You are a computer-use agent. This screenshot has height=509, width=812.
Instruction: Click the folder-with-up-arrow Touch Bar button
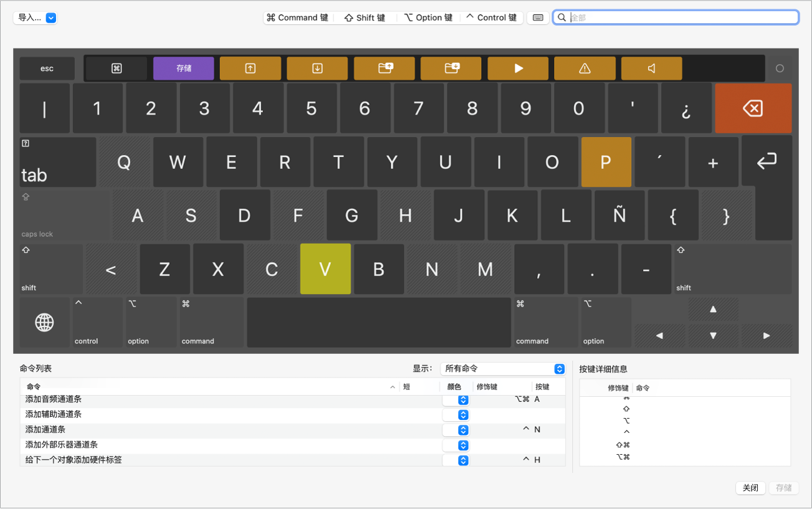click(x=385, y=69)
